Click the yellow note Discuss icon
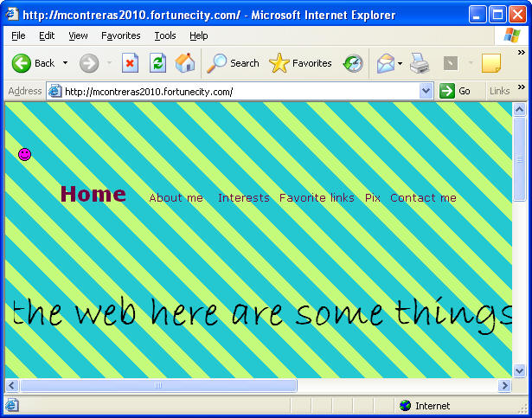532x418 pixels. point(491,63)
